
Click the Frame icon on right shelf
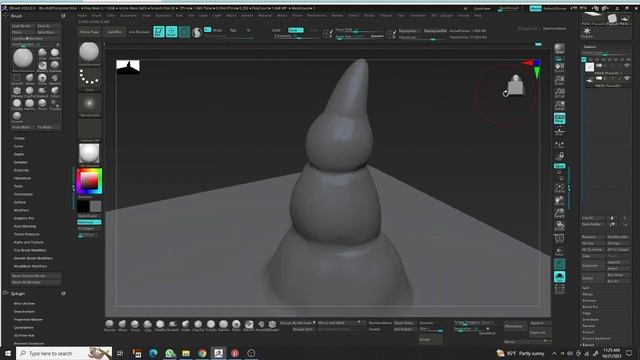point(559,187)
